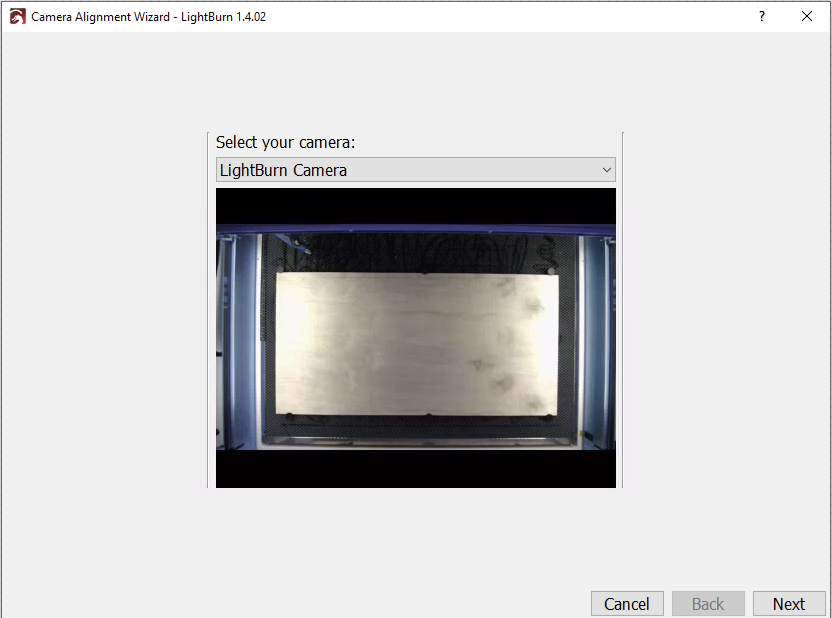Click the camera preview image
832x618 pixels.
(x=415, y=338)
